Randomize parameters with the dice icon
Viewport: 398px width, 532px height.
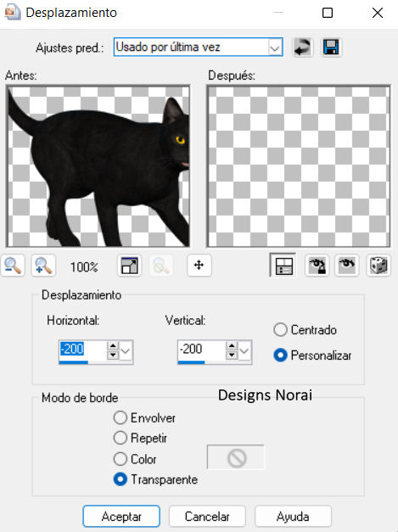[378, 266]
